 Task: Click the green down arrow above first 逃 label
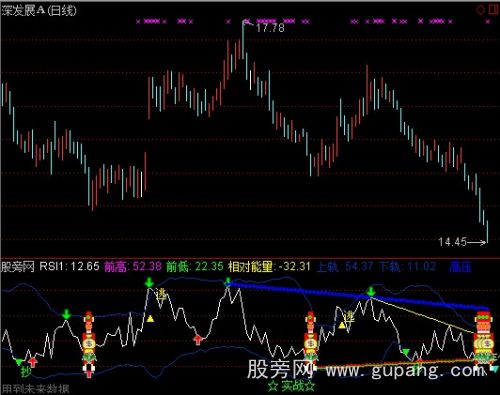149,283
